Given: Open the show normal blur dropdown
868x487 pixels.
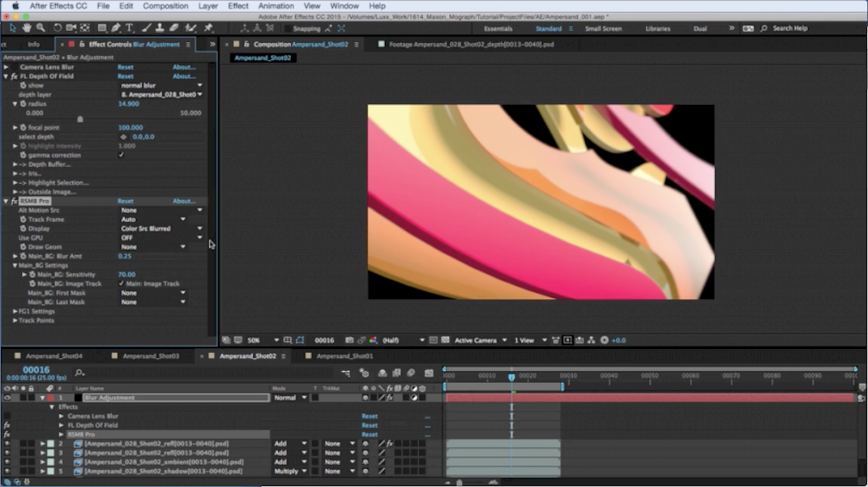Looking at the screenshot, I should (161, 85).
